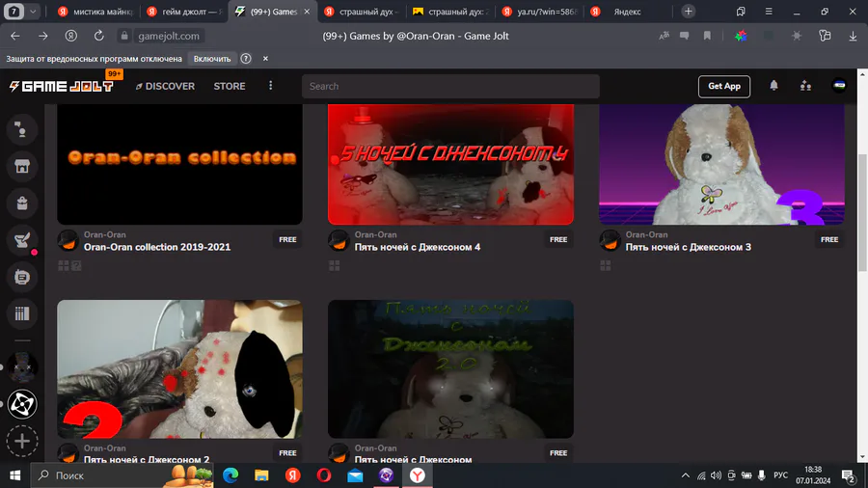Open the Game Jolt home logo
The height and width of the screenshot is (488, 868).
pyautogui.click(x=62, y=86)
